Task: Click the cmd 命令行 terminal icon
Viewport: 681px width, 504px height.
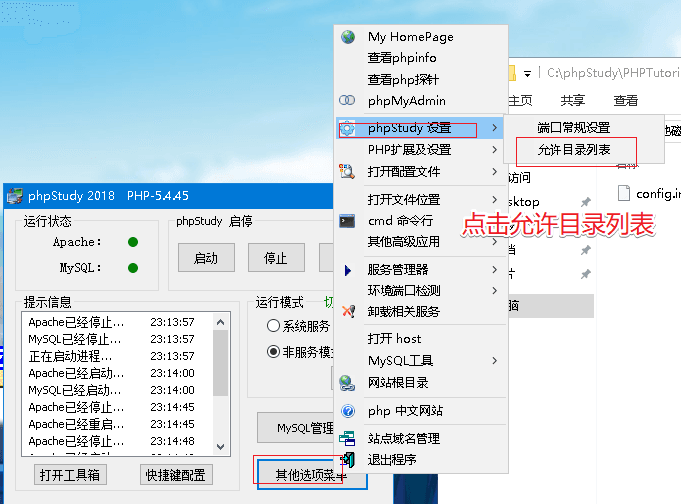Action: pyautogui.click(x=347, y=221)
